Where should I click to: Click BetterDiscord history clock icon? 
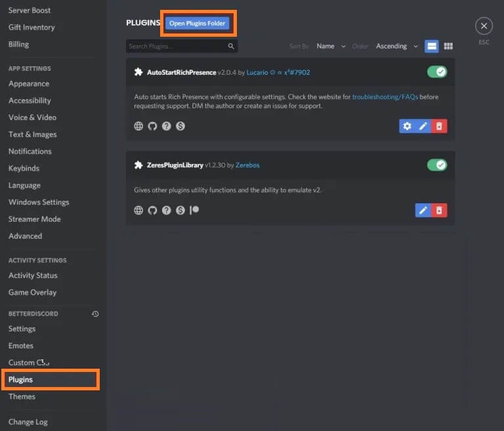[x=95, y=314]
